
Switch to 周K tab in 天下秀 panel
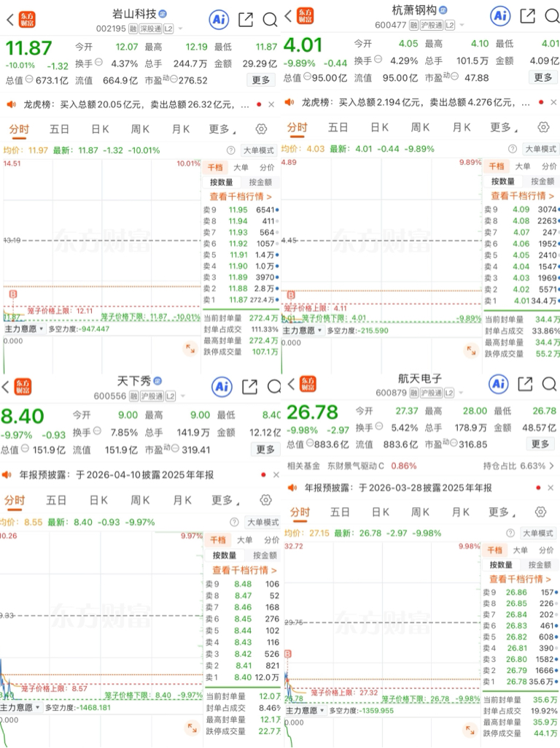[x=140, y=500]
